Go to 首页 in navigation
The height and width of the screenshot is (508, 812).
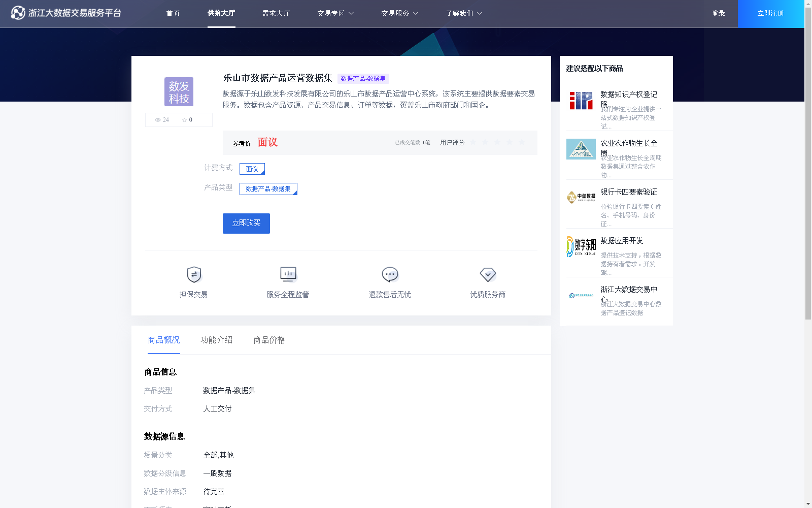pyautogui.click(x=173, y=13)
